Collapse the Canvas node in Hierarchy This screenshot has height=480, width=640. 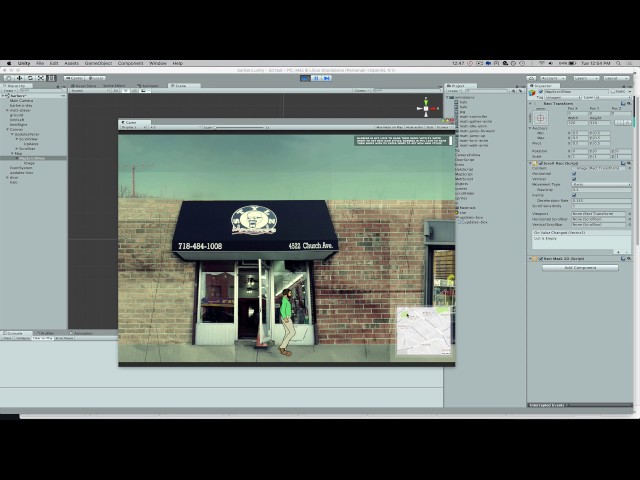point(7,129)
